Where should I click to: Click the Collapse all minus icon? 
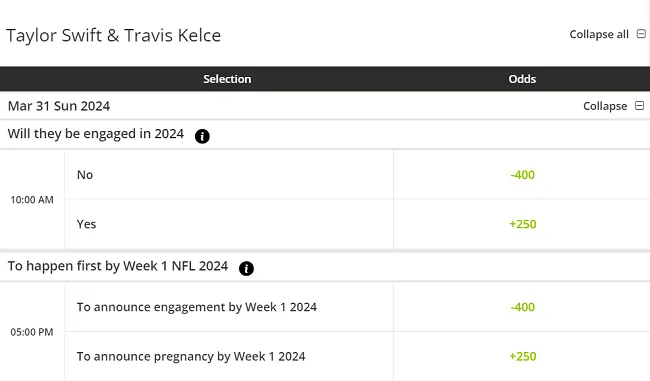pos(641,34)
